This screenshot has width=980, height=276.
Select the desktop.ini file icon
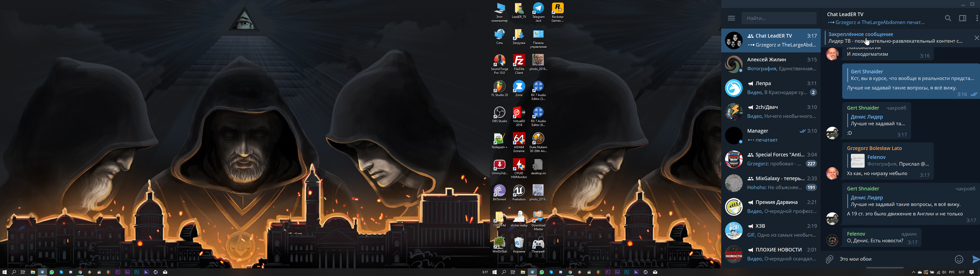click(538, 167)
